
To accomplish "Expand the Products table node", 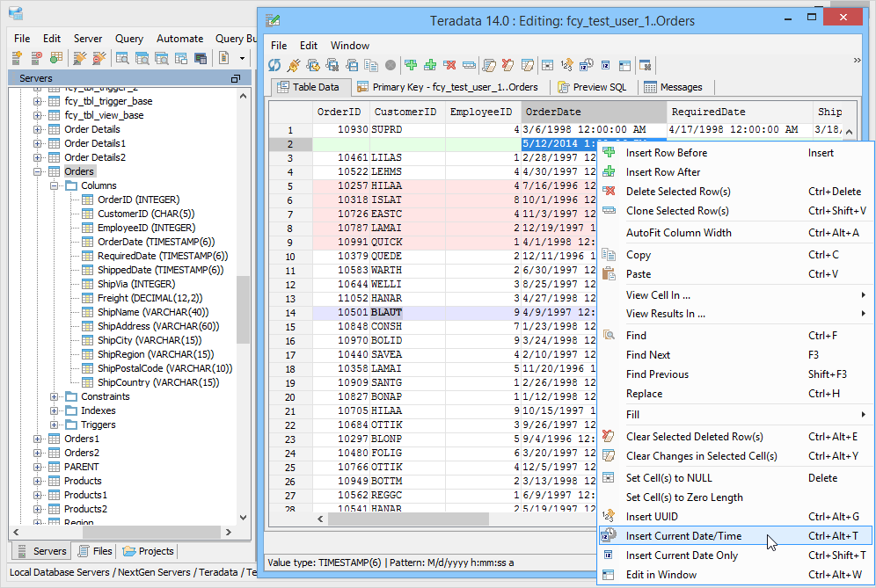I will 37,481.
